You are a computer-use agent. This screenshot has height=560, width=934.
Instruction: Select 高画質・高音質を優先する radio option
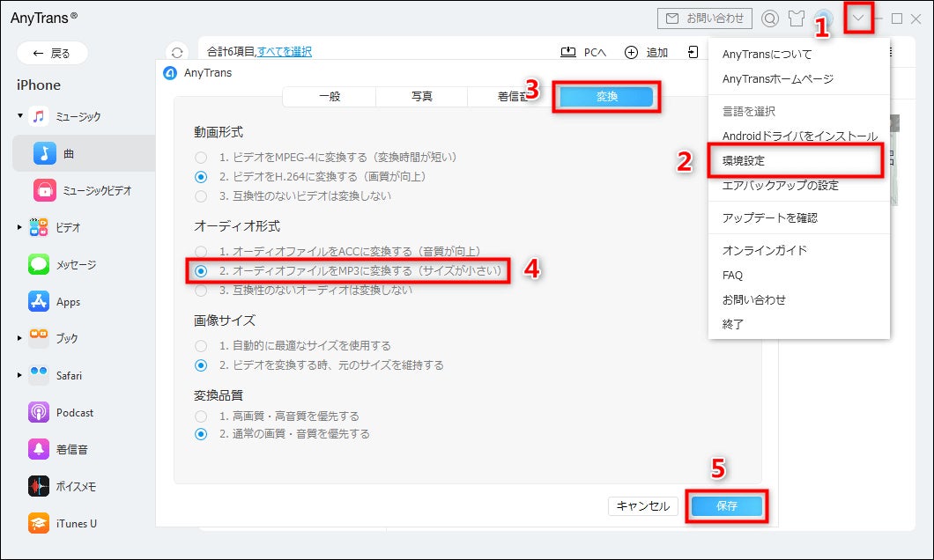[x=201, y=416]
